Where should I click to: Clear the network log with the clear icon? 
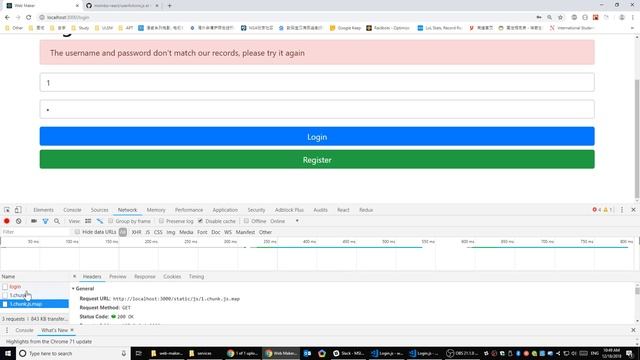coord(18,221)
